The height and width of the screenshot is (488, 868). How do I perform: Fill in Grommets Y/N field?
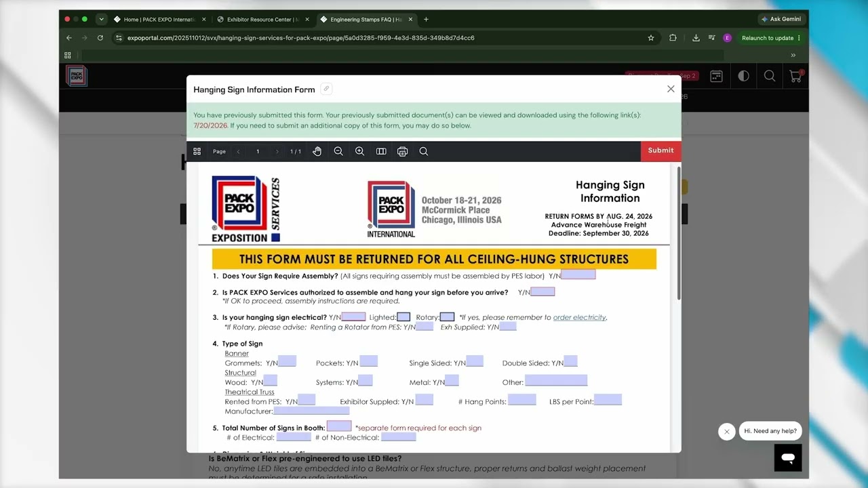coord(288,361)
